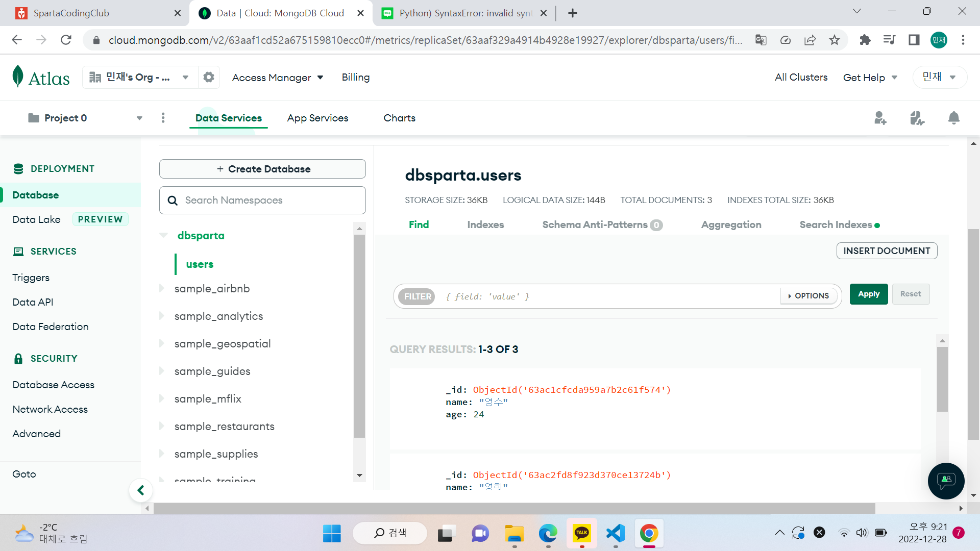Collapse the dbsparta database tree
980x551 pixels.
(x=163, y=235)
